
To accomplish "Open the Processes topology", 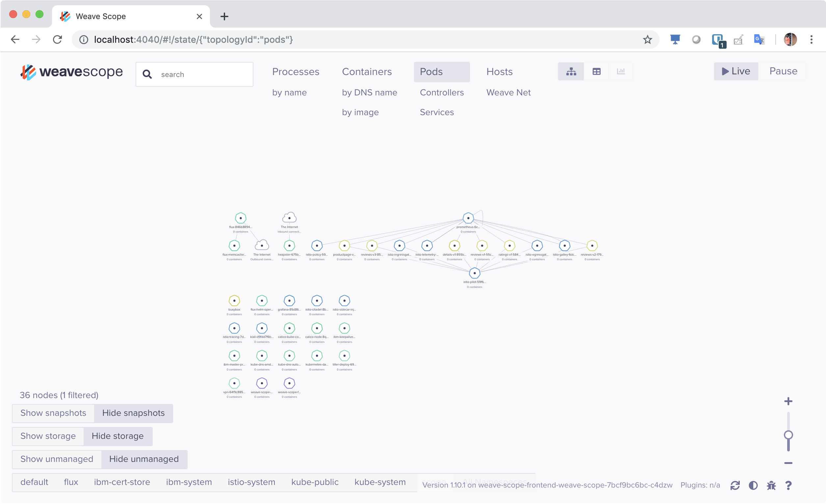I will (295, 72).
